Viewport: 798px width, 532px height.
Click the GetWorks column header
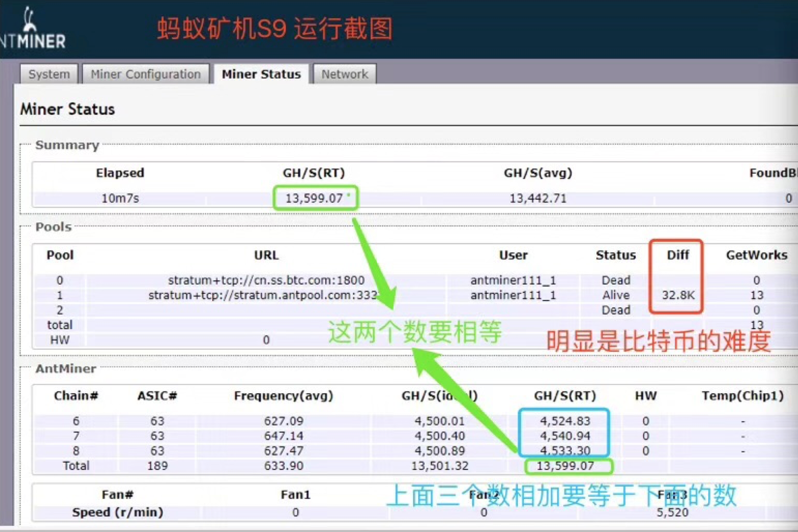coord(757,255)
